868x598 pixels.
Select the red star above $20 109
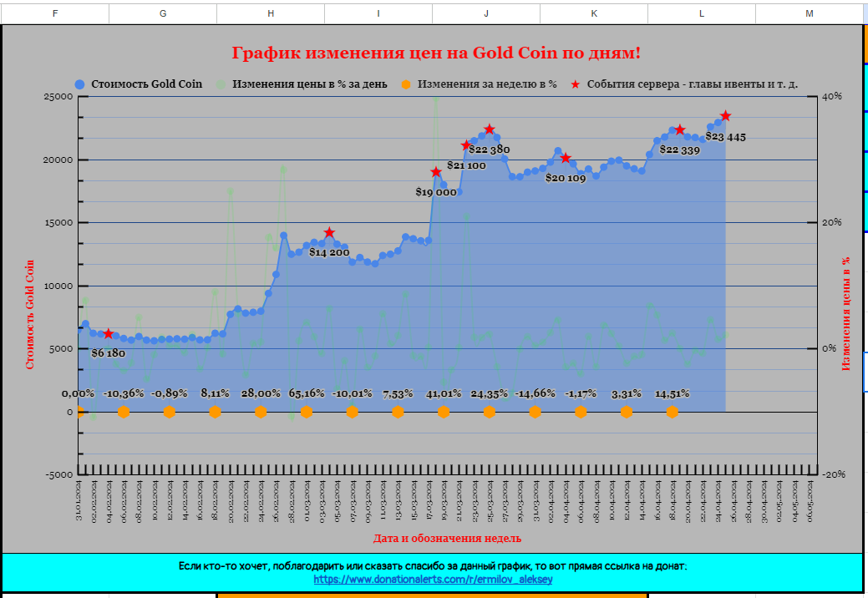tap(566, 159)
